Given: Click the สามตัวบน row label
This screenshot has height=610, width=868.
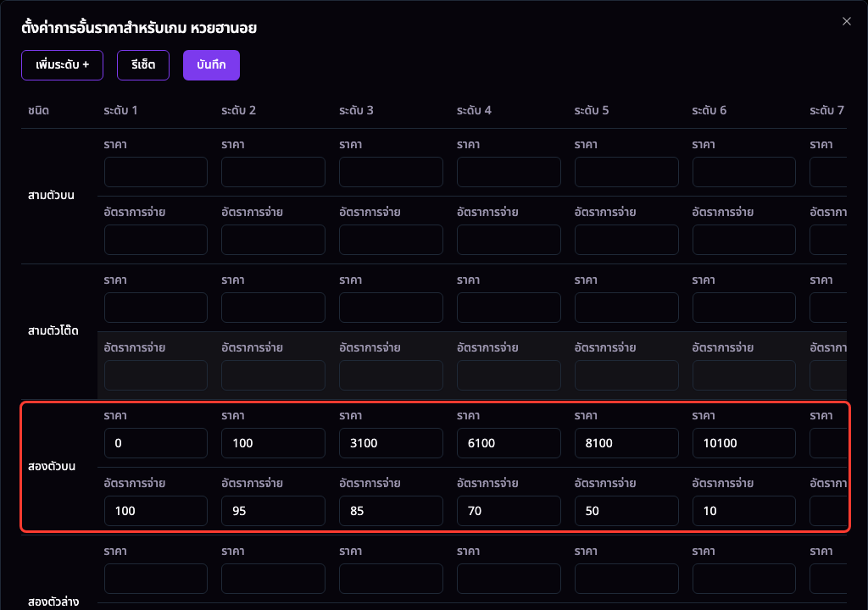Looking at the screenshot, I should click(51, 196).
